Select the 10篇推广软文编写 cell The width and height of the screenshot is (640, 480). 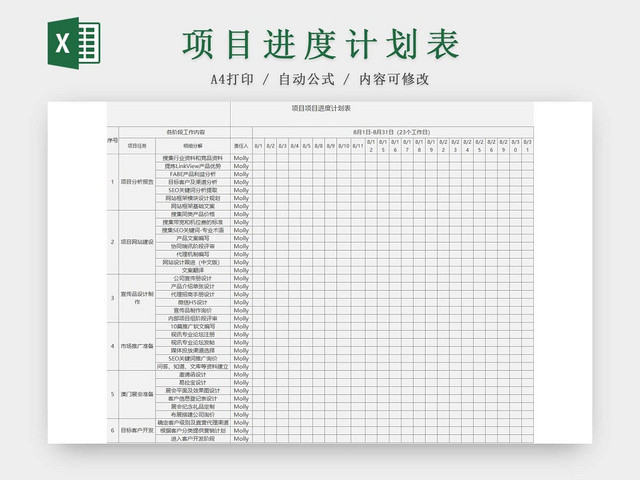click(x=193, y=327)
